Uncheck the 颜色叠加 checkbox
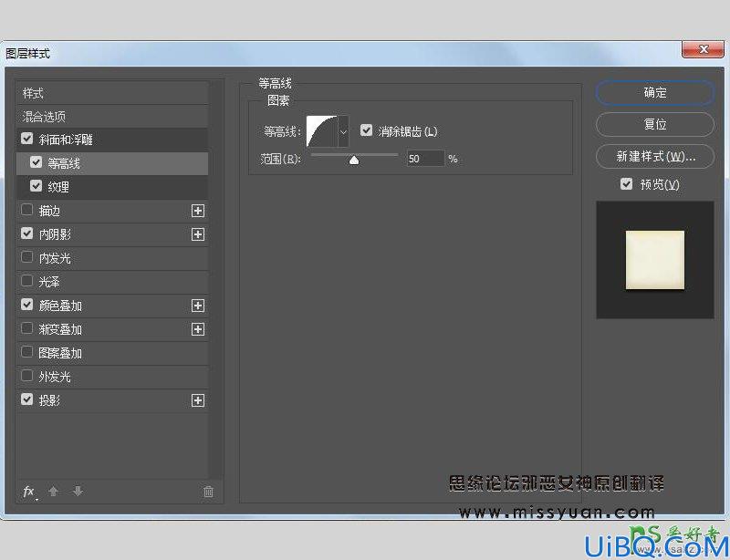 27,305
